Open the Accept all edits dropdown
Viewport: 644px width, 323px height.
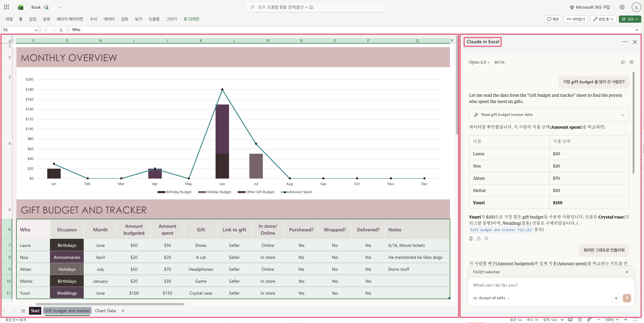point(492,298)
